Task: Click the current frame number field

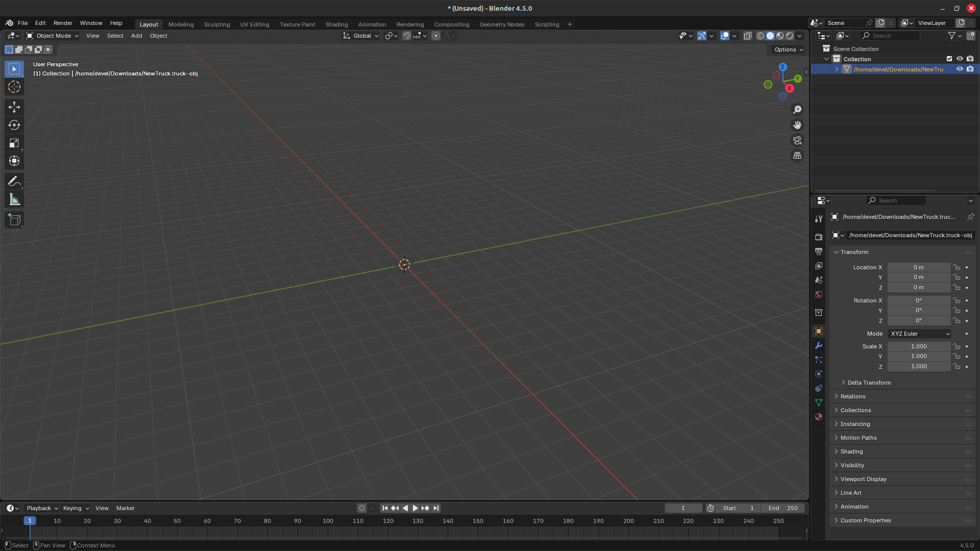Action: [683, 508]
